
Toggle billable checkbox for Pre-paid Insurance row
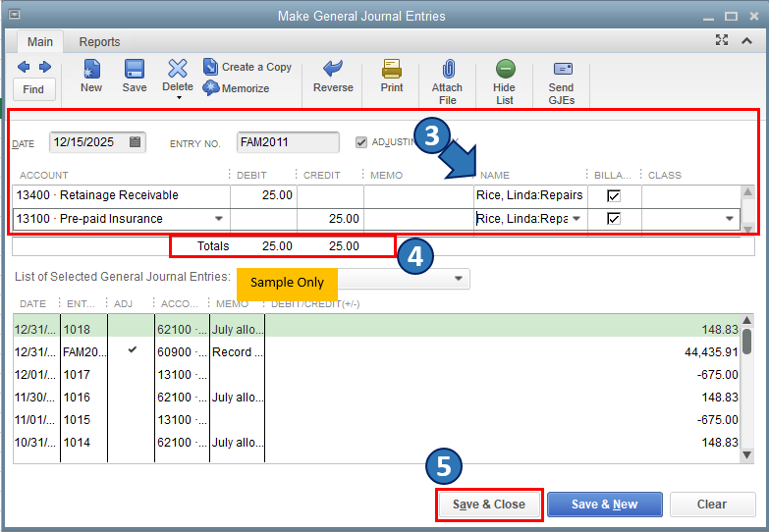614,219
